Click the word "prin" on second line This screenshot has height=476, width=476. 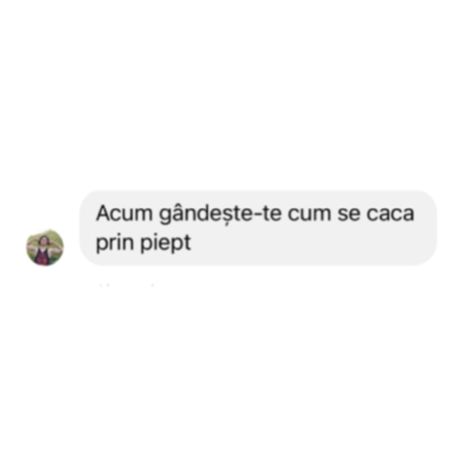click(x=114, y=244)
